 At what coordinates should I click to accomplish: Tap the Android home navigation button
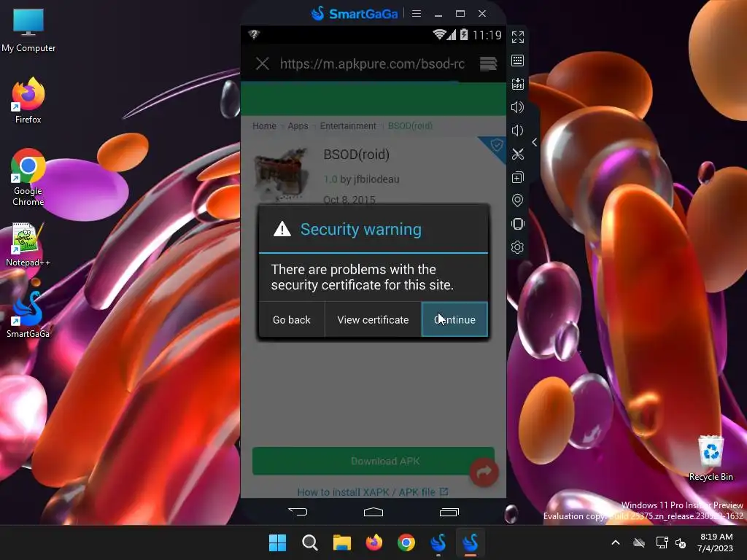(x=373, y=512)
